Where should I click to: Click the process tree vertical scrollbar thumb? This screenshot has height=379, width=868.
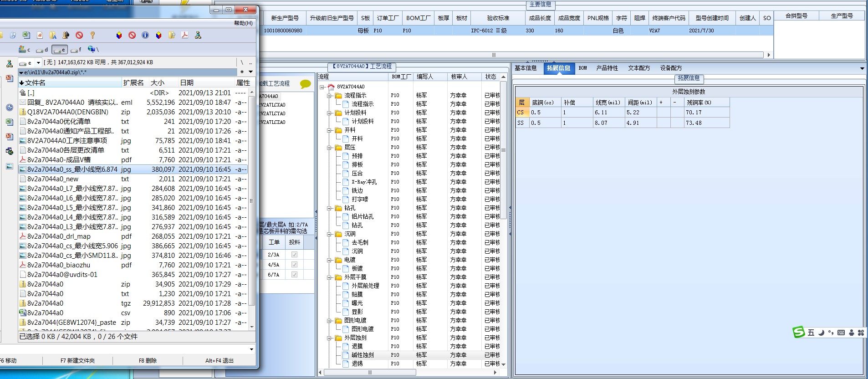click(x=503, y=150)
